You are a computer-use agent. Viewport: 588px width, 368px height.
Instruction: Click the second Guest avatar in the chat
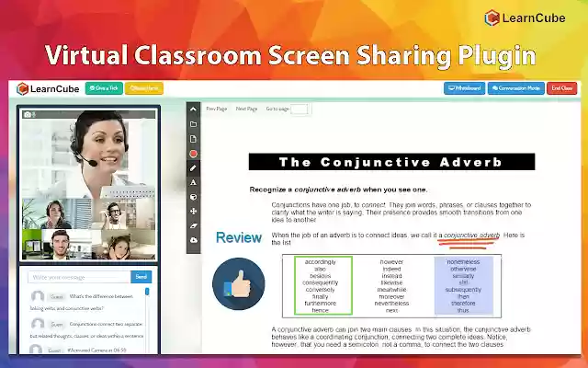coord(38,324)
